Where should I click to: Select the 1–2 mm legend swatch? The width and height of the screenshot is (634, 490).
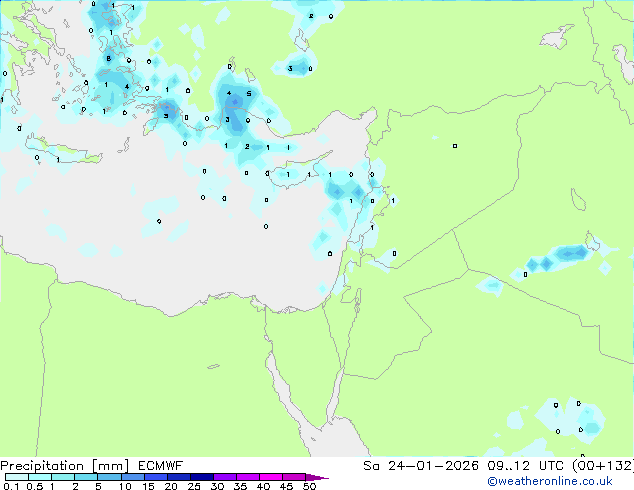(63, 477)
